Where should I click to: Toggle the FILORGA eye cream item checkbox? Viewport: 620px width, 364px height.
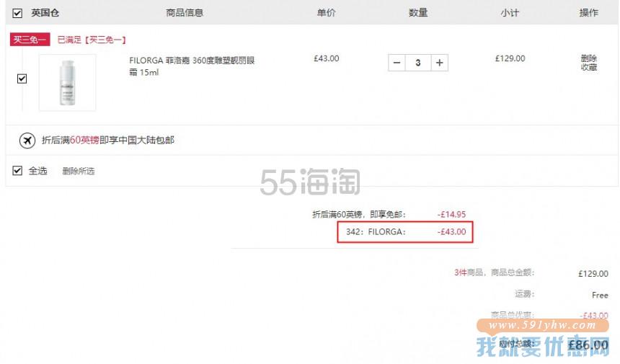(x=22, y=79)
